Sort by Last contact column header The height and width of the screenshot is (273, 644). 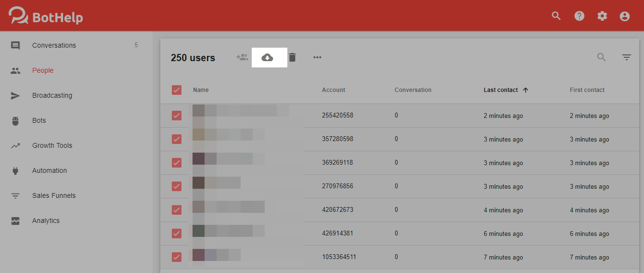point(501,90)
